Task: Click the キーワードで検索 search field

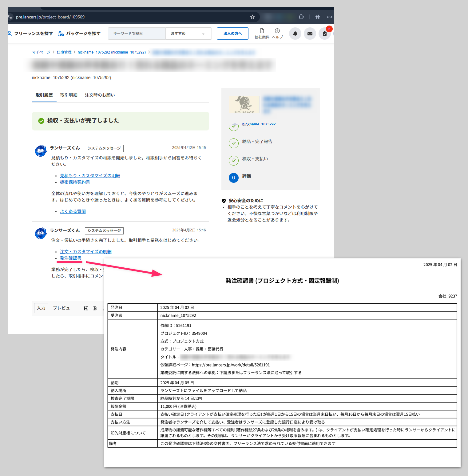Action: tap(137, 34)
